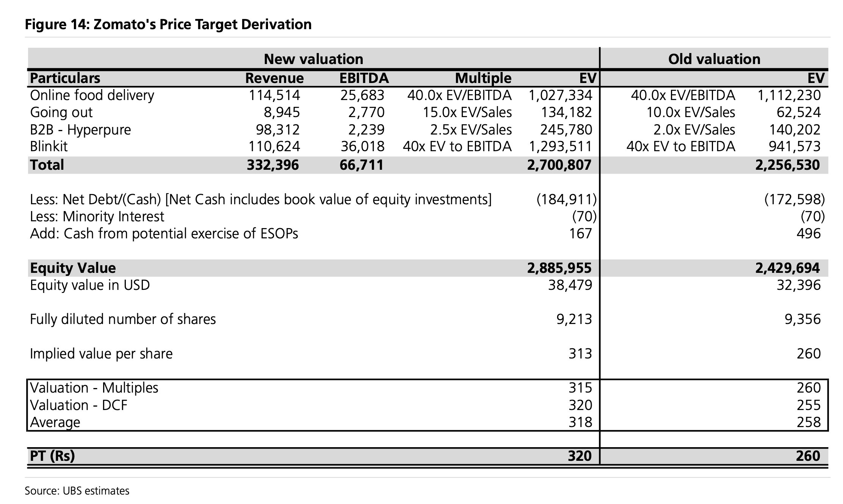843x504 pixels.
Task: Click total old EV 2,256,530
Action: (788, 165)
